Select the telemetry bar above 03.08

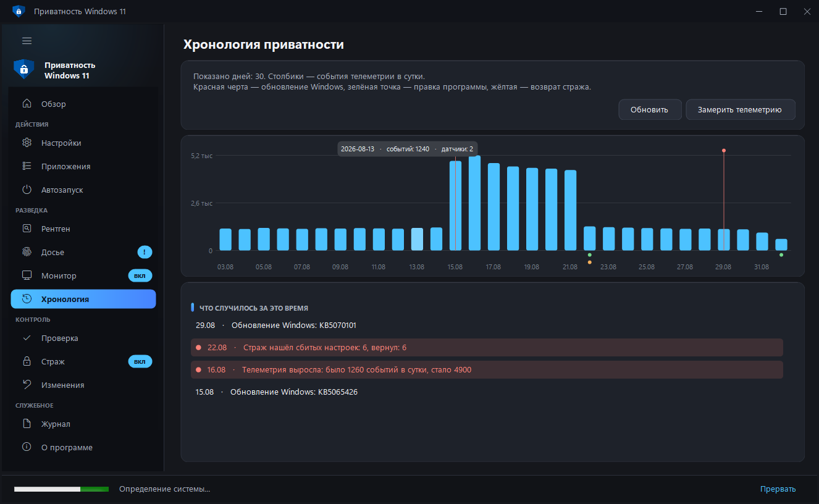(x=225, y=240)
